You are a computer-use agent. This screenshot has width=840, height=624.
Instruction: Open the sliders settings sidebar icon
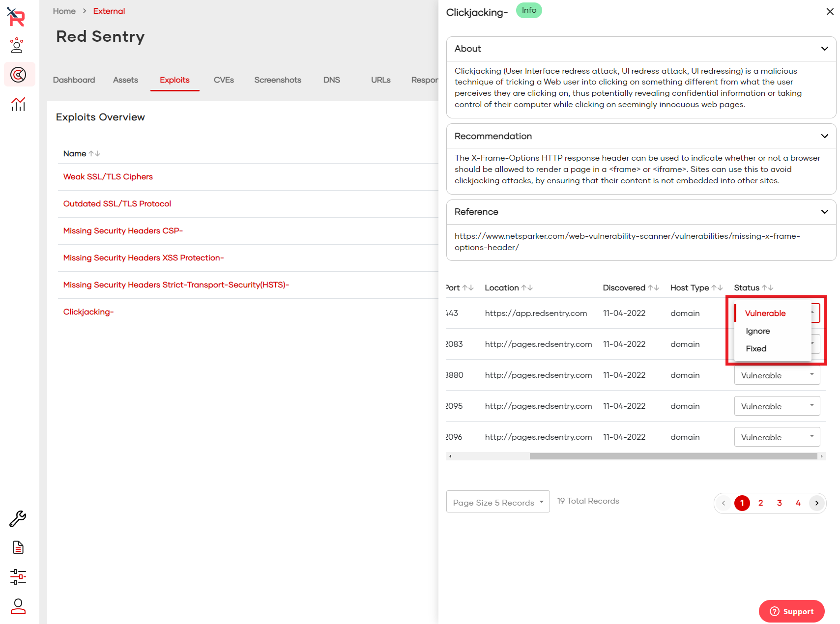coord(18,577)
